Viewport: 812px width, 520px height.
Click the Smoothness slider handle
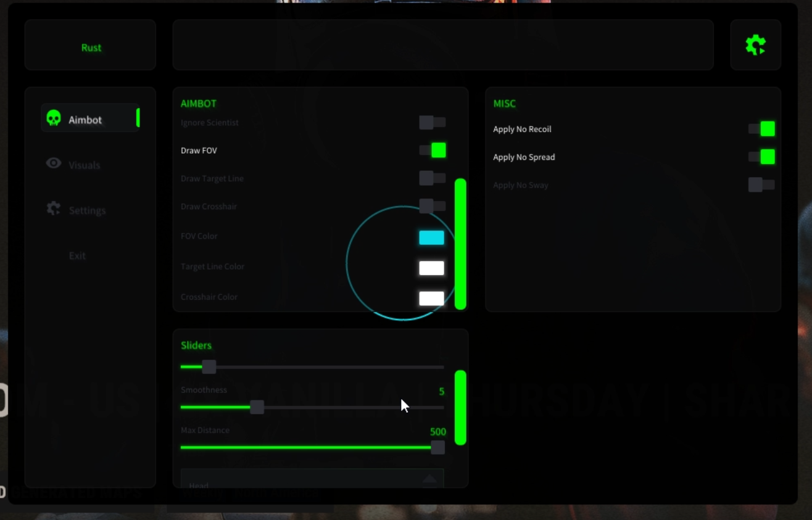pos(257,407)
